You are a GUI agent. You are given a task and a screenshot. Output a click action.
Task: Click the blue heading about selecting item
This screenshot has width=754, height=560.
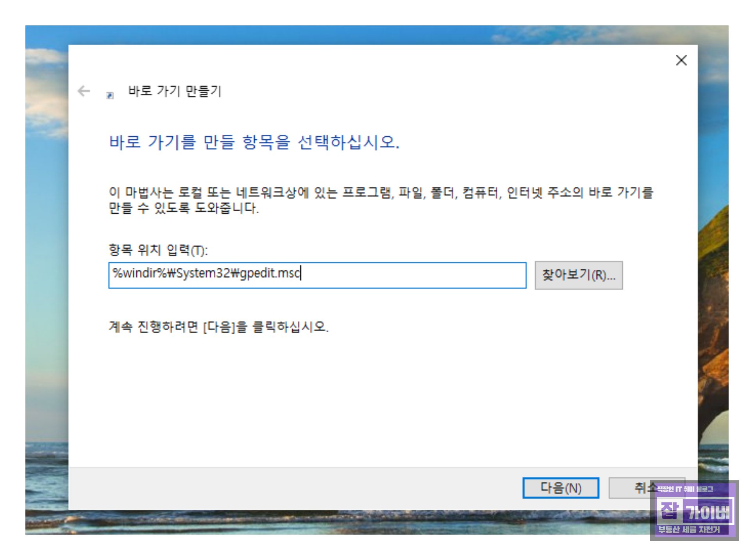[254, 142]
